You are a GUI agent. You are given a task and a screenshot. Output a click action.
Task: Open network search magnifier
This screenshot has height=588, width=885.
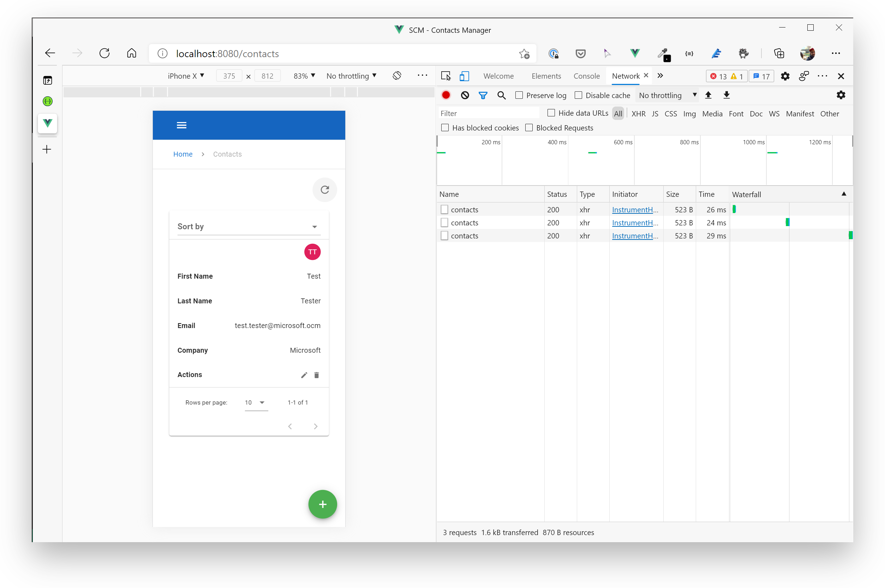click(501, 95)
